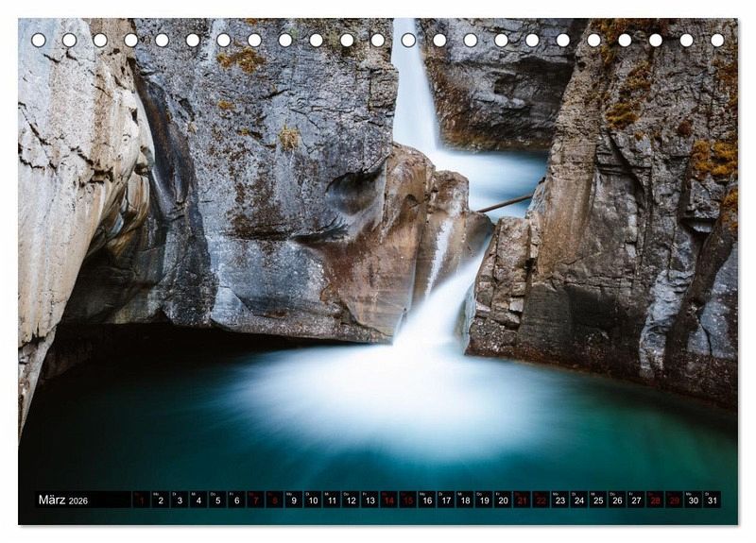Select date 26 in the calendar strip
The image size is (756, 543).
(617, 500)
